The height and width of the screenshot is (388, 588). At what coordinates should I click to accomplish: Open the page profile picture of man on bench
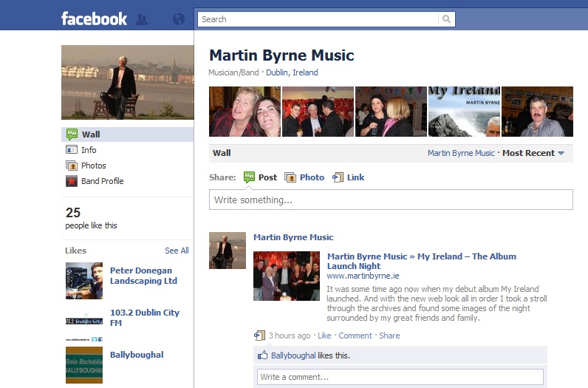(x=128, y=82)
